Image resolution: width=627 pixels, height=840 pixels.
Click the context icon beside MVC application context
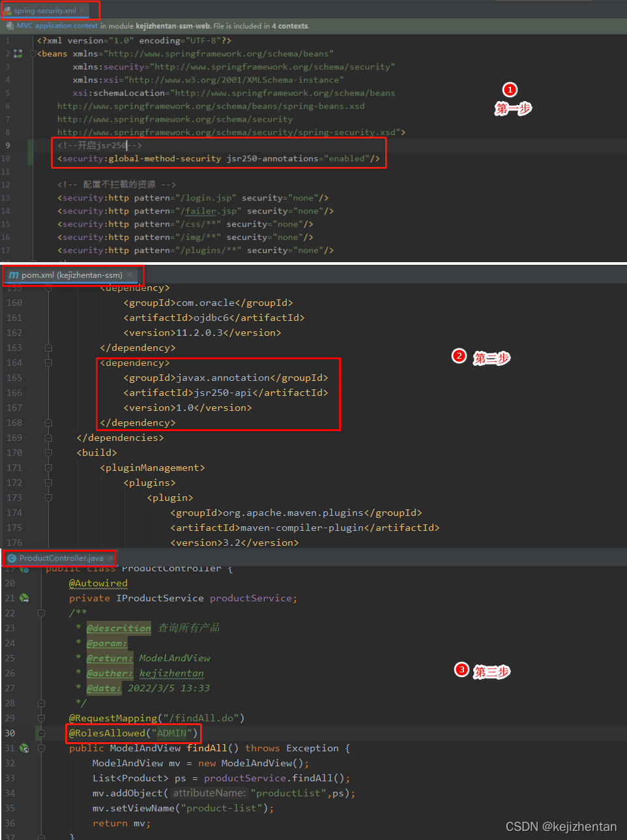(x=10, y=26)
